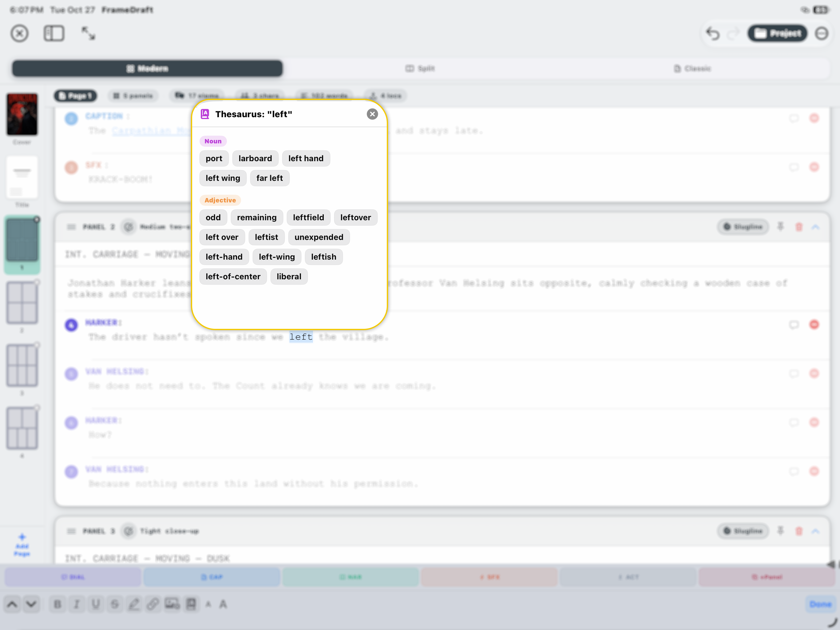Choose synonym 'left hand' under Noun

306,158
